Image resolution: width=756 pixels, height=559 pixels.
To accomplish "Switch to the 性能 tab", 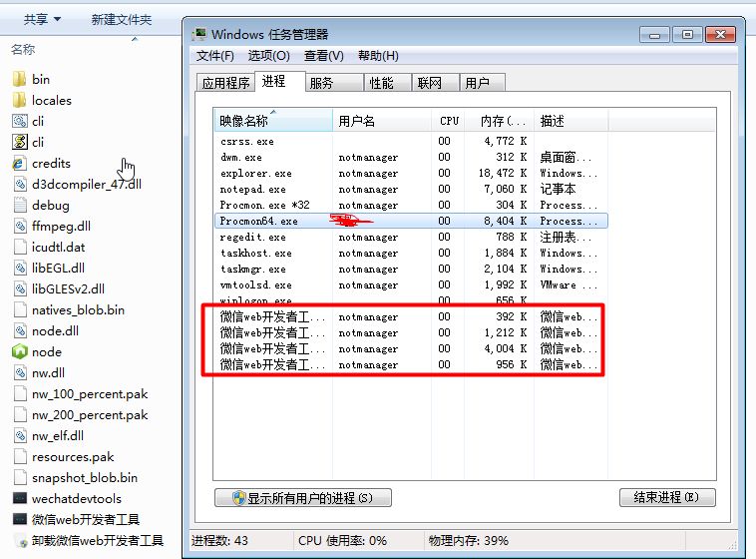I will (388, 83).
